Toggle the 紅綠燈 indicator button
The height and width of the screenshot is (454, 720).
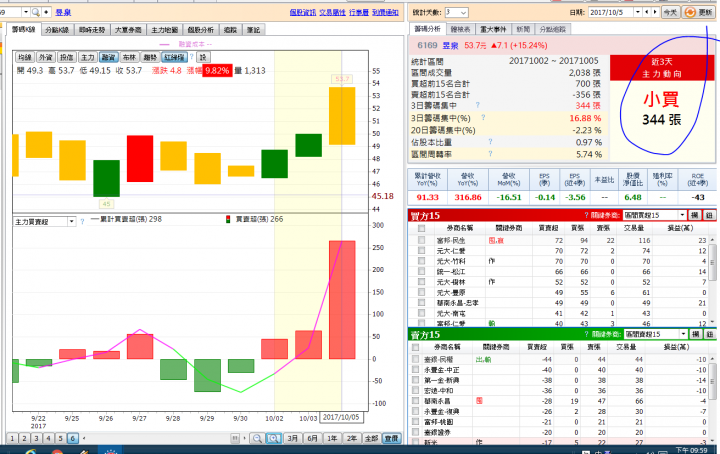(174, 57)
